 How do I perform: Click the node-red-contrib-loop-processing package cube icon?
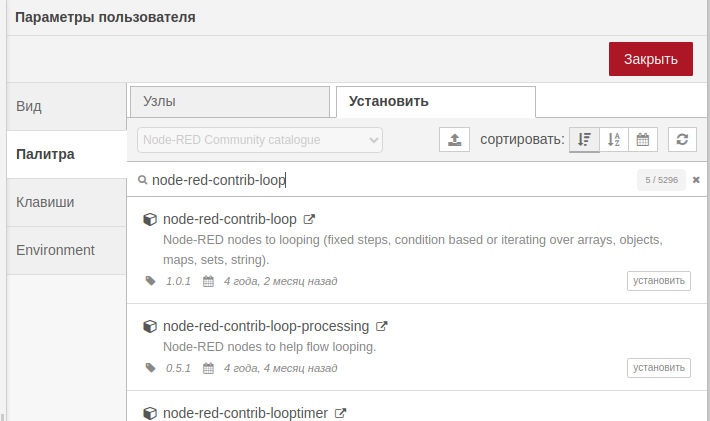150,326
